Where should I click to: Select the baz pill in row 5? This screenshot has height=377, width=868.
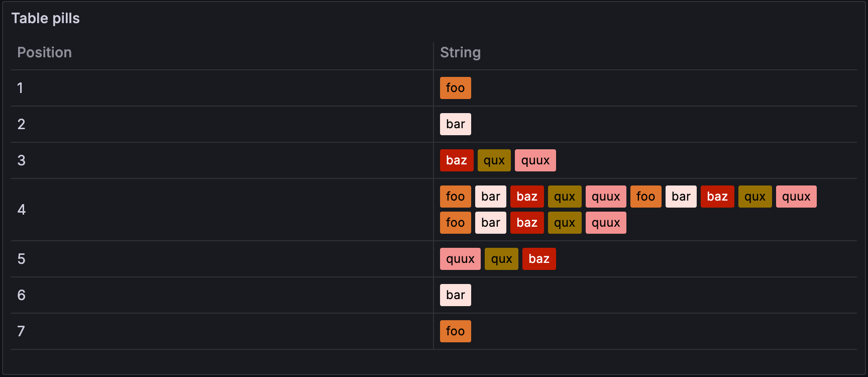pyautogui.click(x=538, y=259)
